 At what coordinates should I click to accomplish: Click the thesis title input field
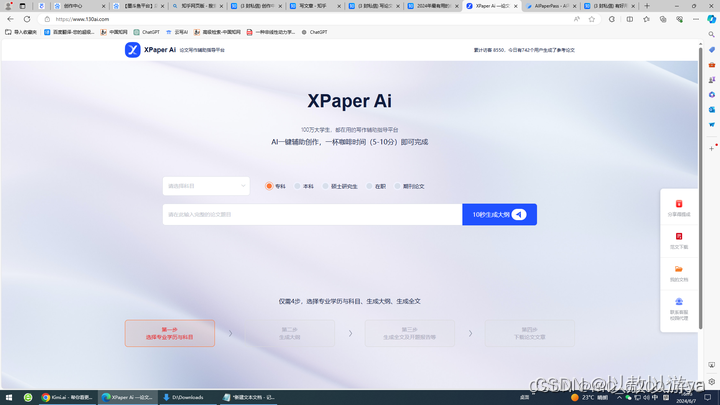point(312,214)
